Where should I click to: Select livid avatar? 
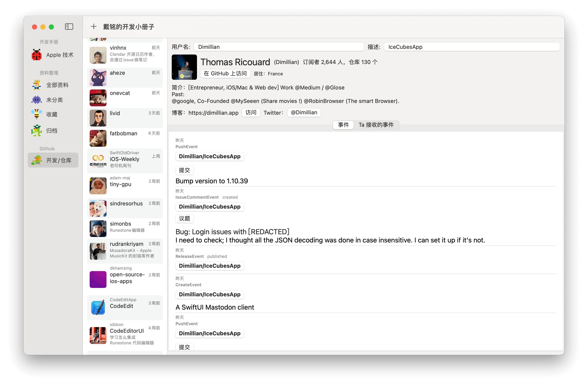98,118
